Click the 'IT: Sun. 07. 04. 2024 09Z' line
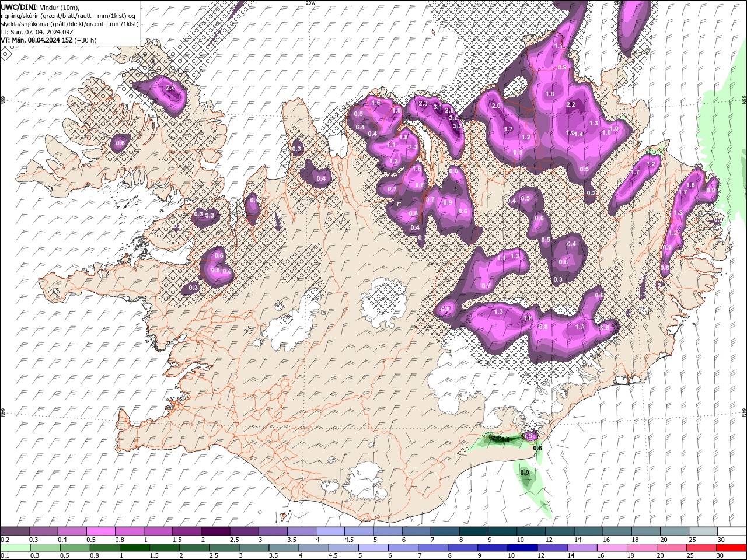Screen dimensions: 747x560 tap(38, 32)
